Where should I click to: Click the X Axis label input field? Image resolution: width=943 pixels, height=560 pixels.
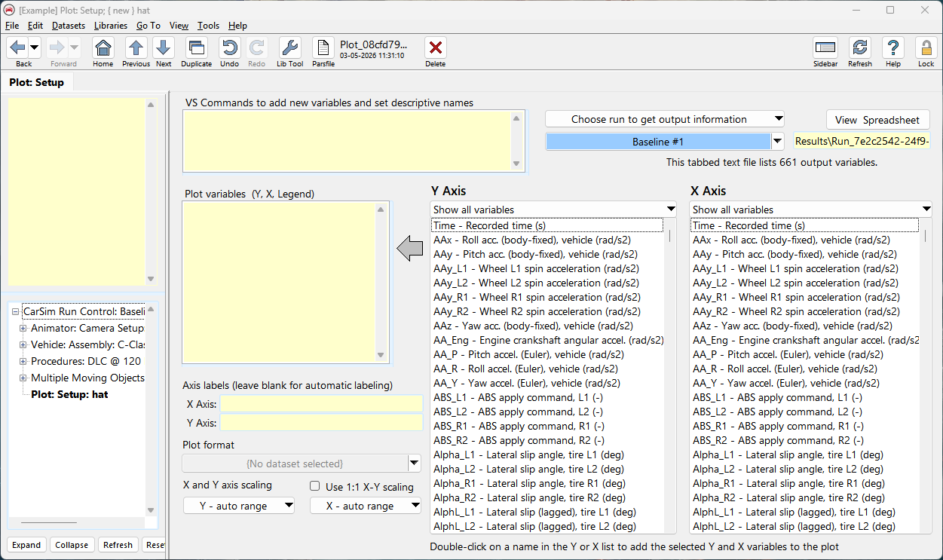pos(321,404)
